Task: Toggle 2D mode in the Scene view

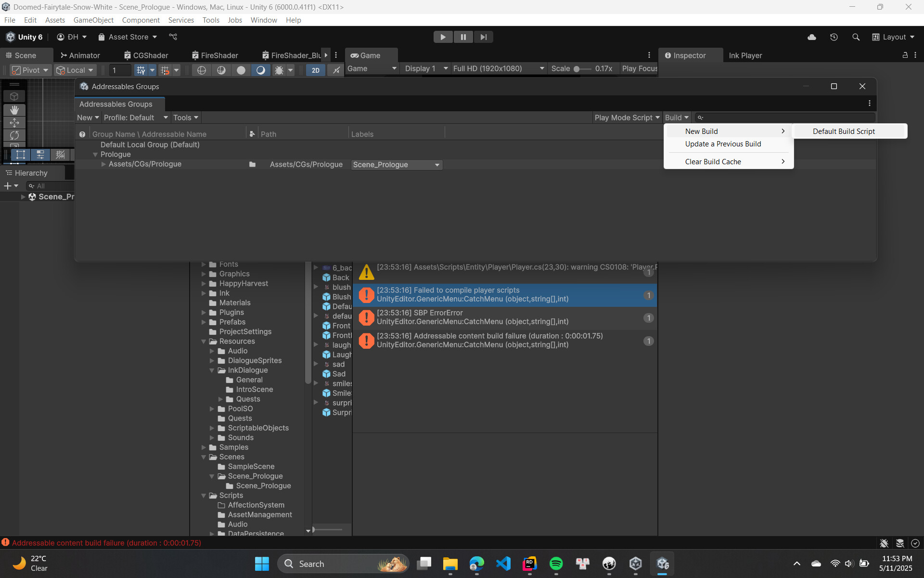Action: [x=316, y=70]
